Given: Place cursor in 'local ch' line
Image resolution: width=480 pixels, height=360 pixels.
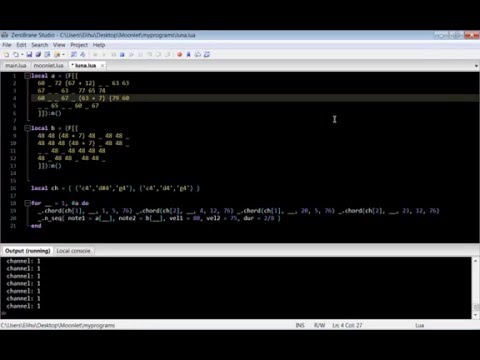Looking at the screenshot, I should coord(115,188).
